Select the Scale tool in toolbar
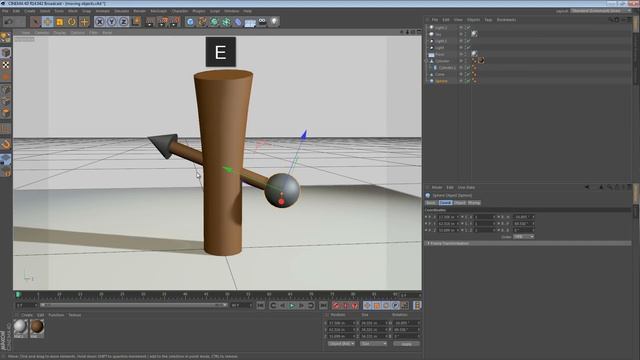Viewport: 640px width, 360px height. (60, 21)
